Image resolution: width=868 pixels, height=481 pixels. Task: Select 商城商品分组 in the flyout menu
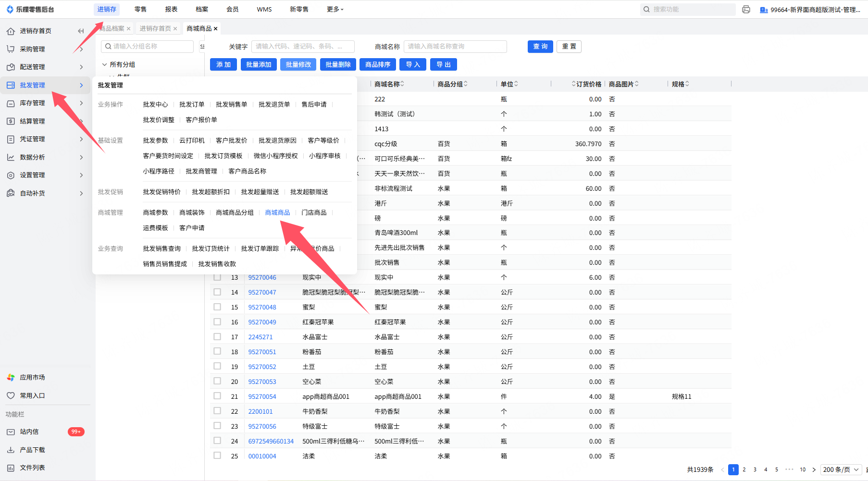(x=235, y=212)
